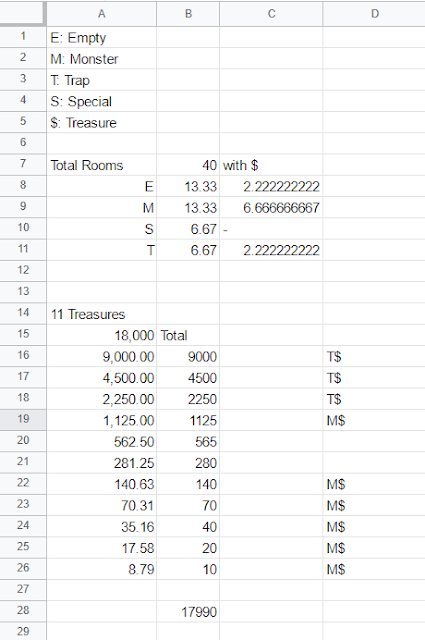Click the 'Total Rooms' cell
Image resolution: width=425 pixels, height=640 pixels.
(102, 165)
